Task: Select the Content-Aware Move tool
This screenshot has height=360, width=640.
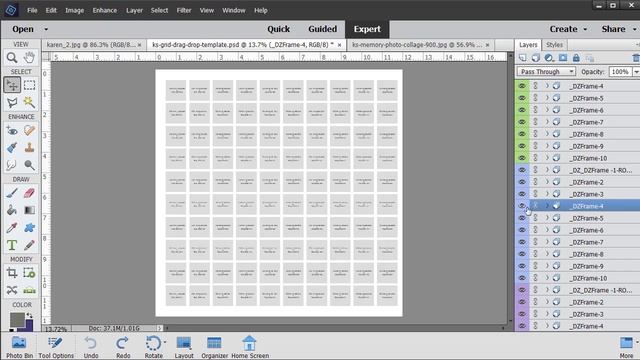Action: tap(12, 290)
